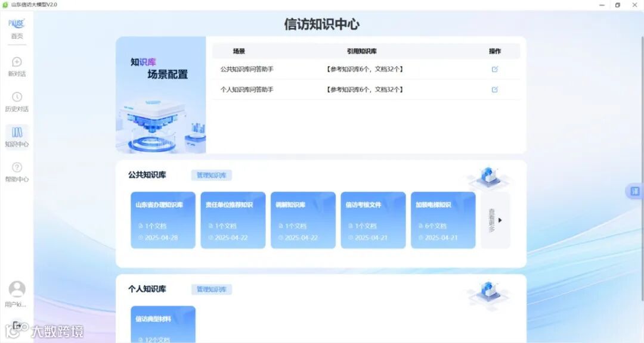
Task: Open the 信访考核文件 card
Action: click(373, 220)
